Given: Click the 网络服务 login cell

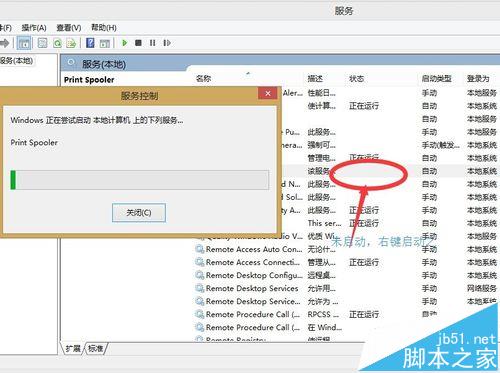Looking at the screenshot, I should tap(482, 288).
